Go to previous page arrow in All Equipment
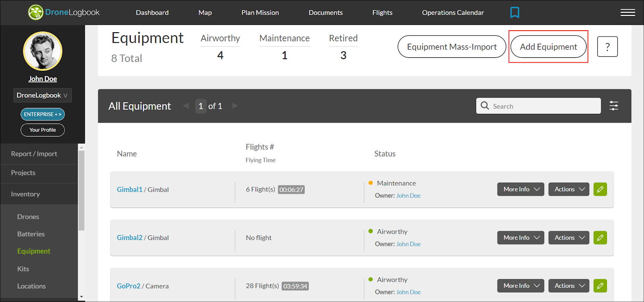644x302 pixels. pyautogui.click(x=186, y=106)
